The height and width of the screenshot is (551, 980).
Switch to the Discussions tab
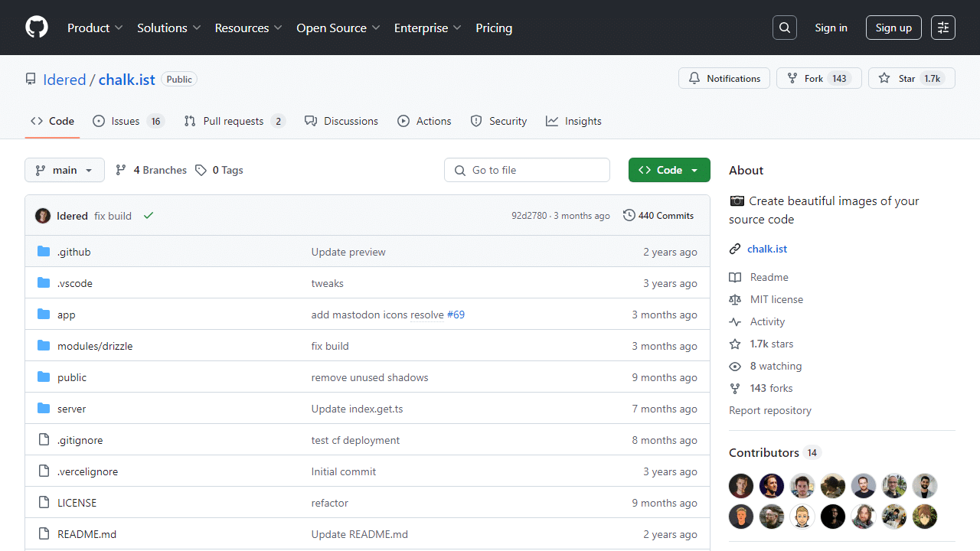(341, 121)
